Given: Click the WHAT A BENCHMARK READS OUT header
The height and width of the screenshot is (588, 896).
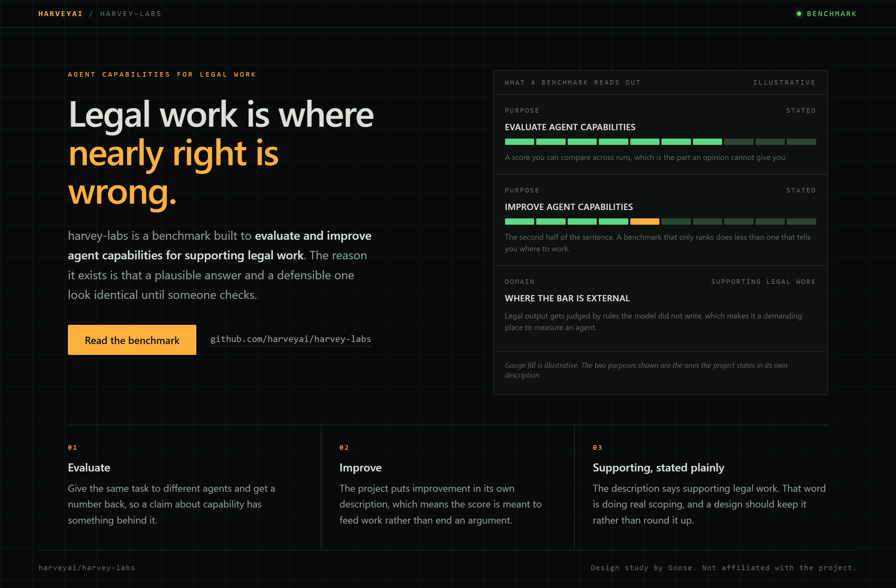Looking at the screenshot, I should coord(573,83).
